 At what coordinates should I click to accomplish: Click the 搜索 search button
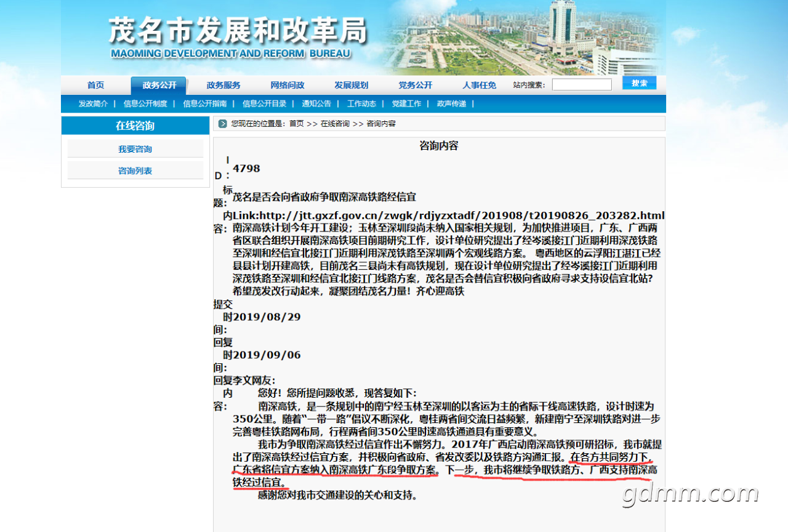tap(639, 83)
